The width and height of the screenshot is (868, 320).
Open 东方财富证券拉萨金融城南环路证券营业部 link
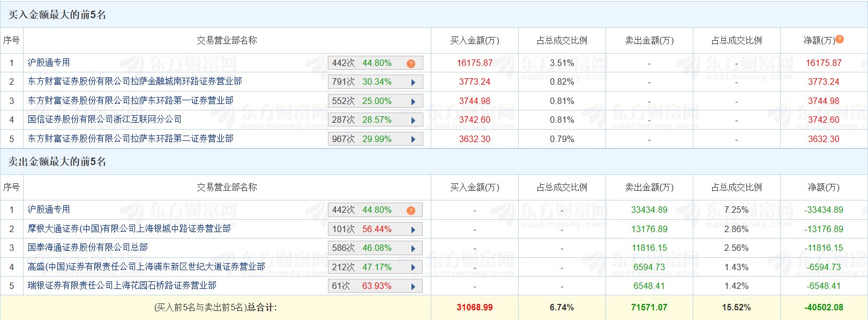pyautogui.click(x=135, y=81)
